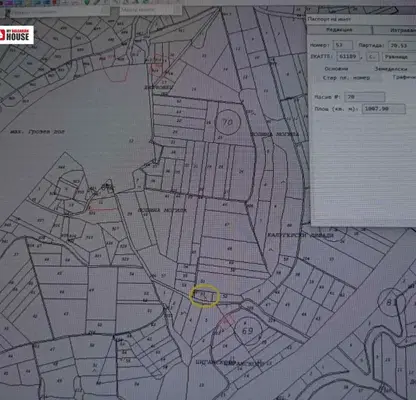The width and height of the screenshot is (416, 400).
Task: Click the ЕКАТТЕ field showing 61189
Action: 348,57
